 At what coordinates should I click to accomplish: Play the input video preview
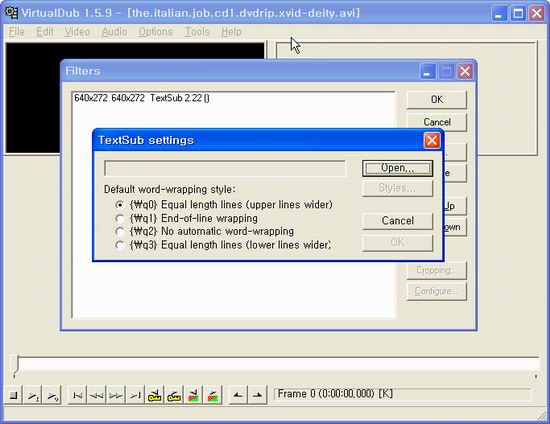pos(33,395)
